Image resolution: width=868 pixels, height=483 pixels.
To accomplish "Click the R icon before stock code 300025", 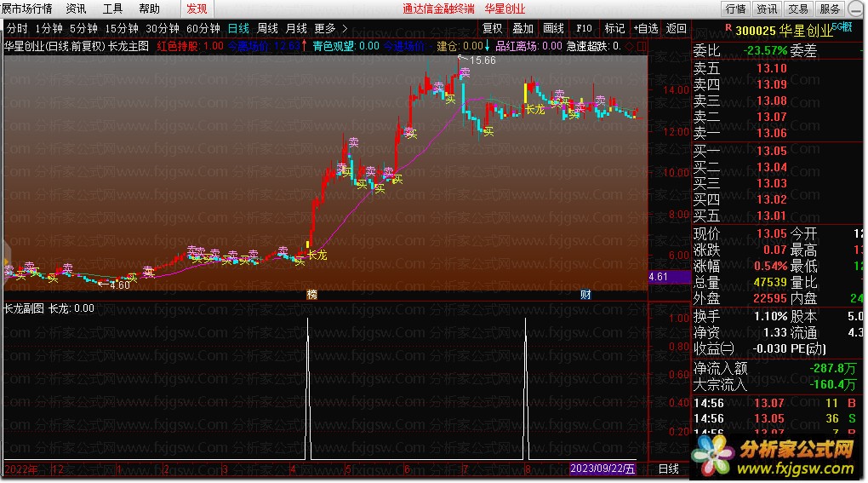I will [x=728, y=27].
